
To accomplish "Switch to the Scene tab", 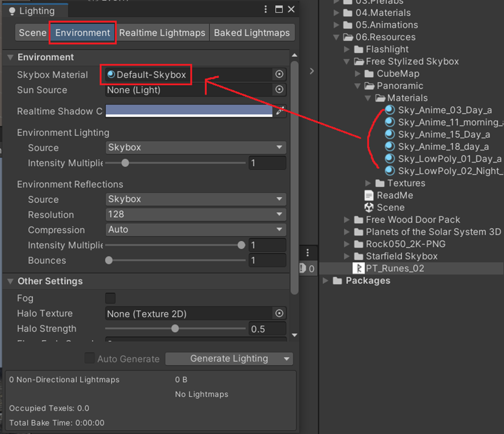I will coord(33,33).
